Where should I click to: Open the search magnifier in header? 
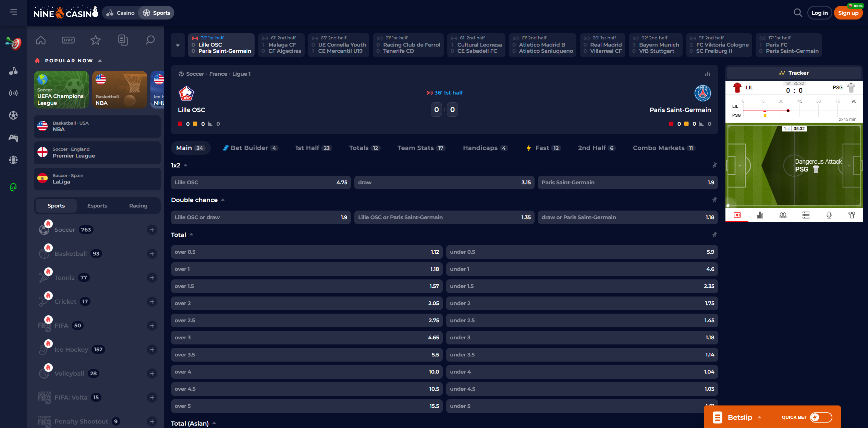pyautogui.click(x=798, y=13)
